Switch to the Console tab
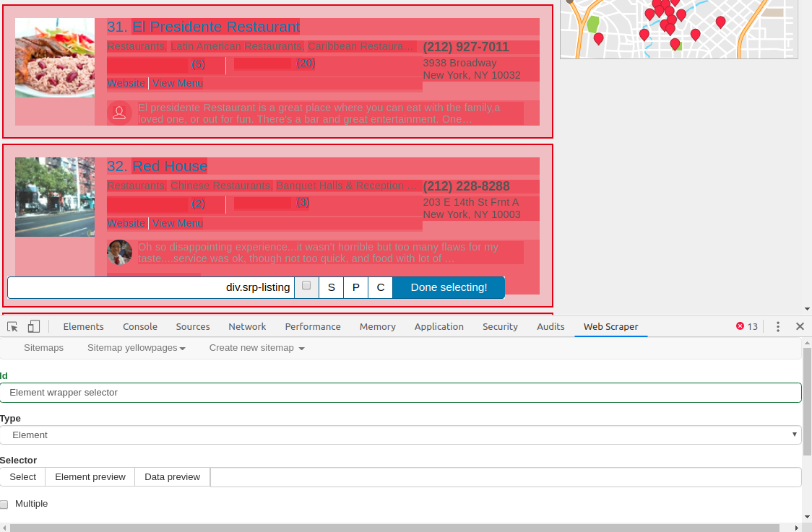The image size is (812, 532). click(139, 327)
